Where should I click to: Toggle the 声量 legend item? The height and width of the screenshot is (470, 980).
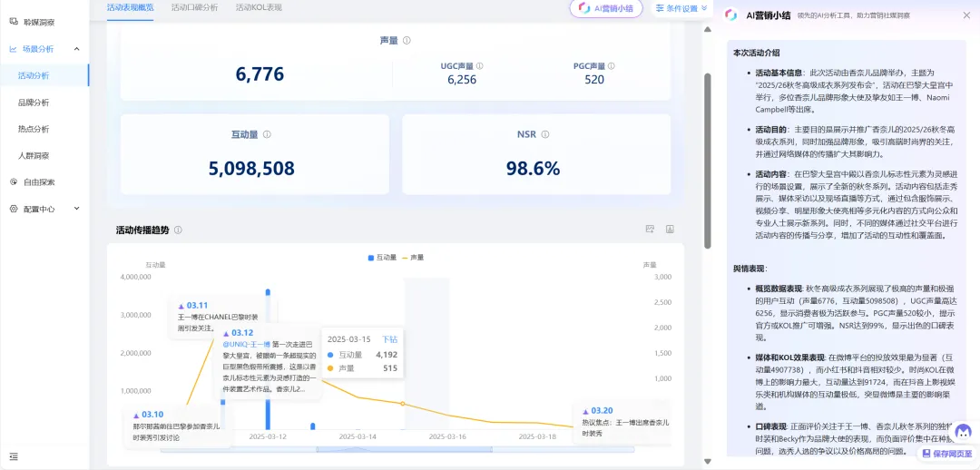[413, 257]
